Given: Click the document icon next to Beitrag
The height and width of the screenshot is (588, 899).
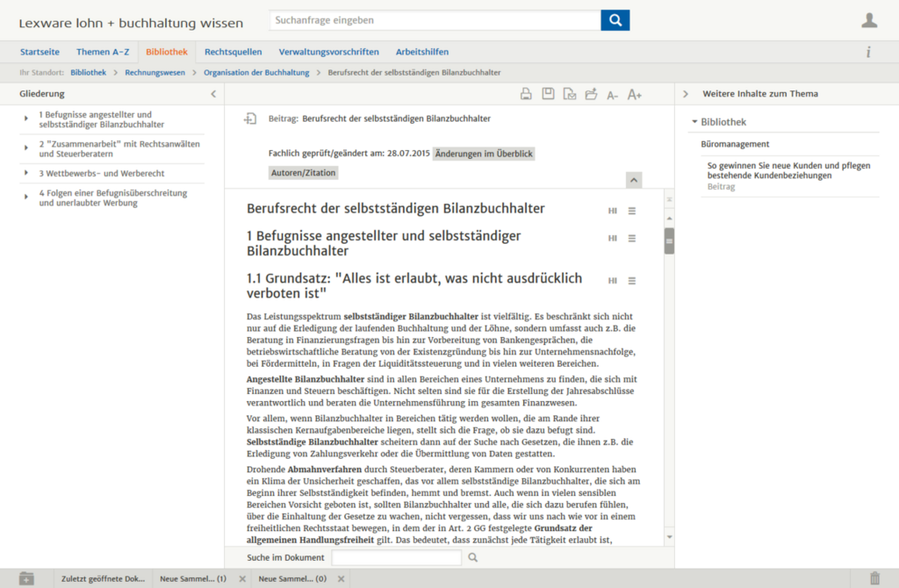Looking at the screenshot, I should coord(250,118).
